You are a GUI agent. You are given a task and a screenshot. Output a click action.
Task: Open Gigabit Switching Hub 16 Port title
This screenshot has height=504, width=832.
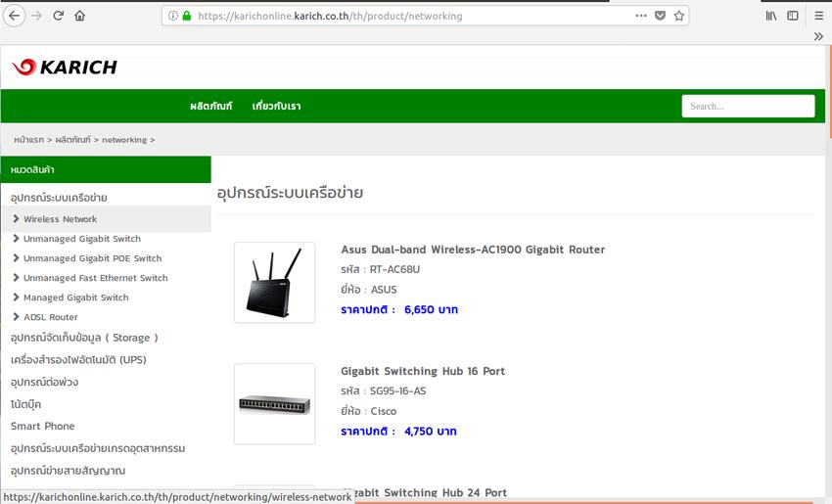(x=423, y=371)
